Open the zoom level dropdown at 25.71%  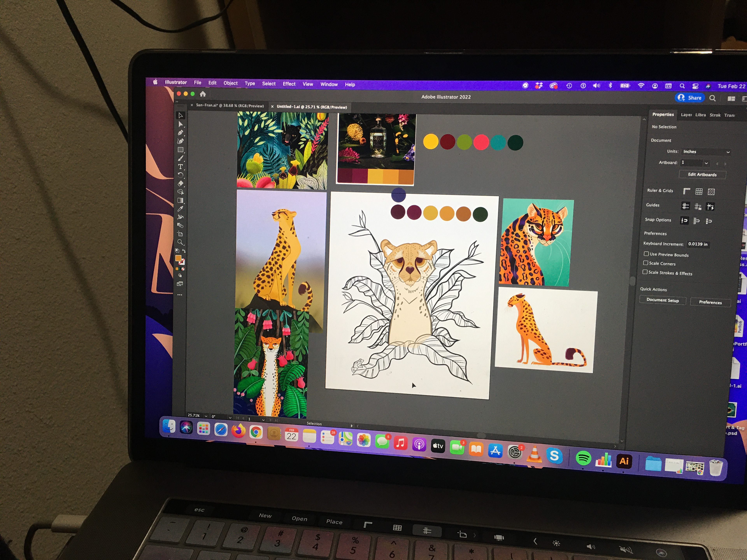[x=206, y=416]
